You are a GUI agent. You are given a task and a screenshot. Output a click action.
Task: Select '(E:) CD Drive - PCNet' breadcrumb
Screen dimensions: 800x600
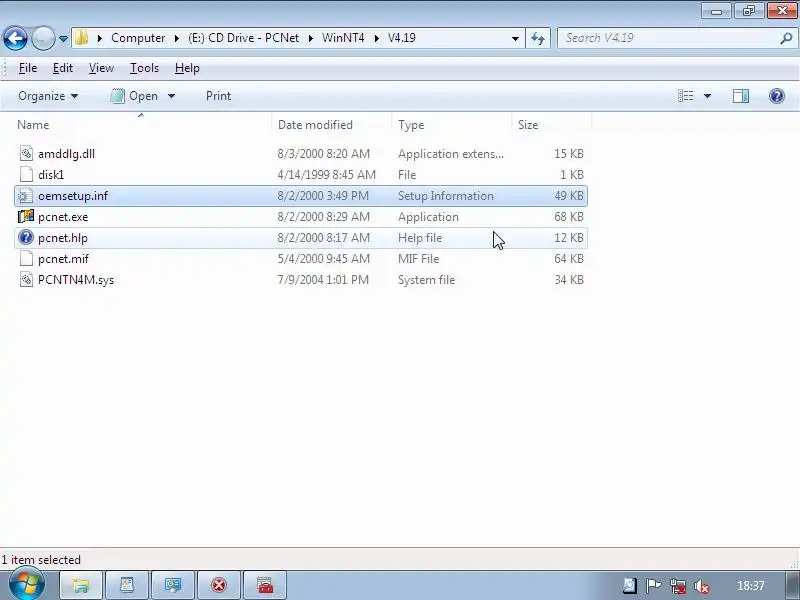click(x=243, y=38)
